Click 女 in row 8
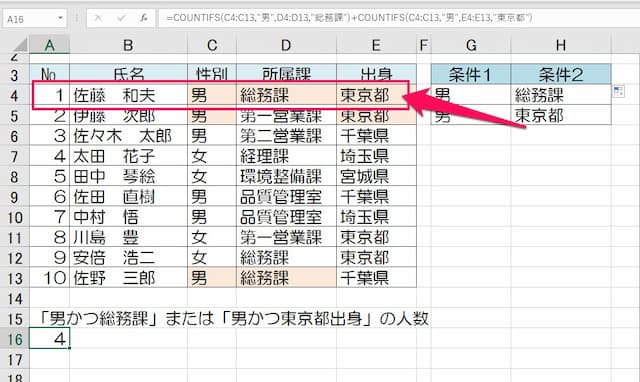This screenshot has width=640, height=382. tap(212, 176)
